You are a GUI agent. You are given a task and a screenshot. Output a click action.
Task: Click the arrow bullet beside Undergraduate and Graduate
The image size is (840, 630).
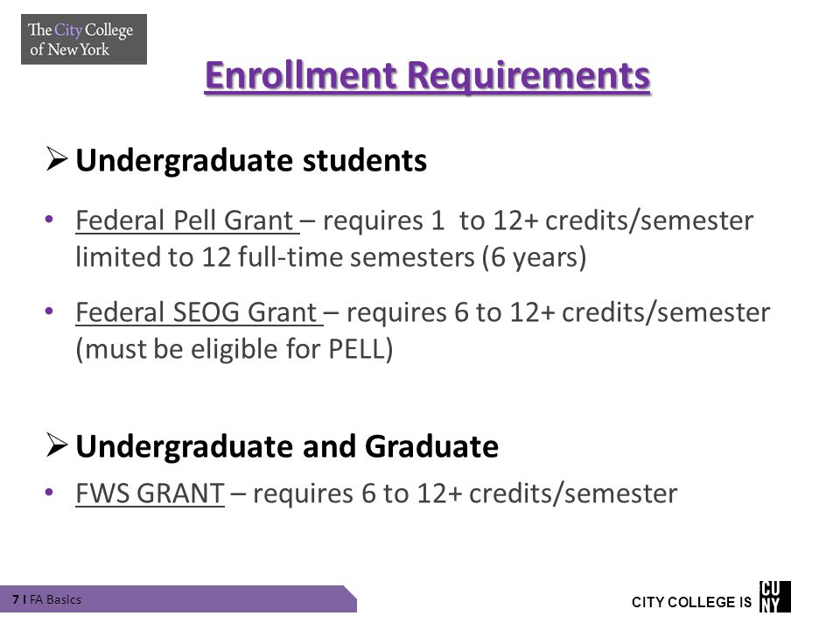[x=56, y=444]
